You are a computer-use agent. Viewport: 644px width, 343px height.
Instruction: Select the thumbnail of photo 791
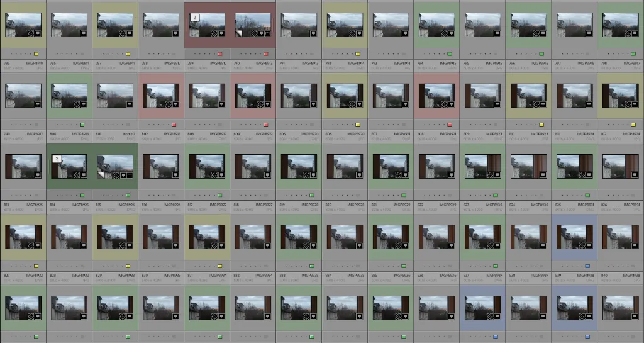pyautogui.click(x=299, y=96)
